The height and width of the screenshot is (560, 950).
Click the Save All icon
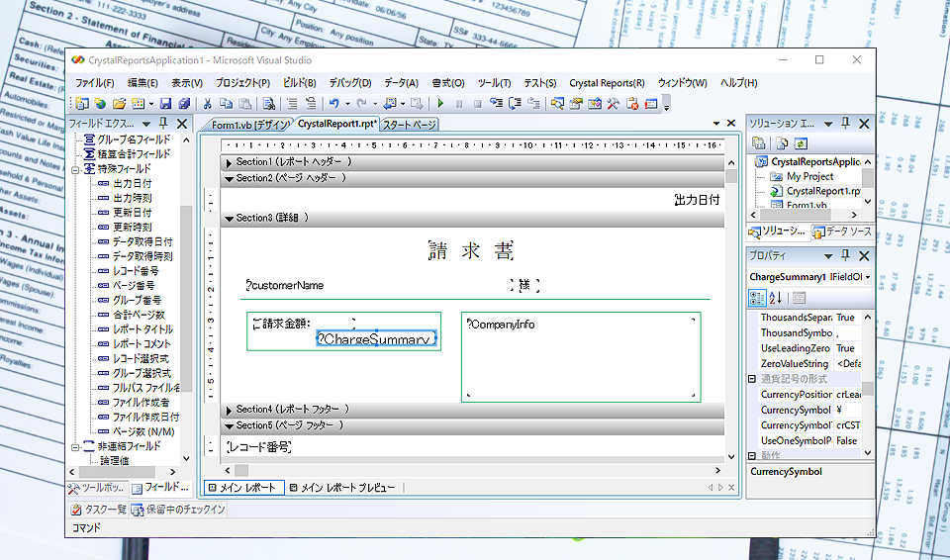tap(184, 104)
